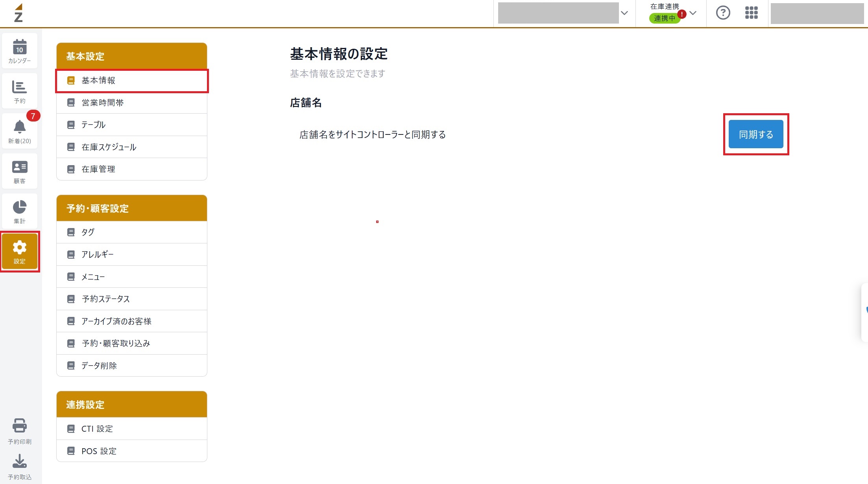Viewport: 868px width, 484px height.
Task: Open the カレンダー calendar view
Action: [x=20, y=51]
